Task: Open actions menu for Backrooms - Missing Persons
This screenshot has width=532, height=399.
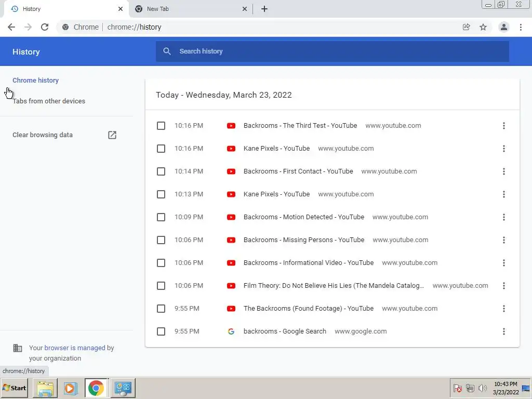Action: coord(504,240)
